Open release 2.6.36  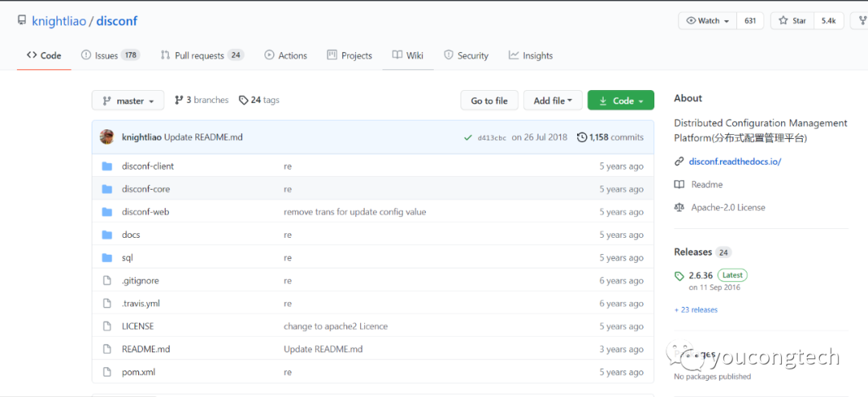(x=701, y=275)
